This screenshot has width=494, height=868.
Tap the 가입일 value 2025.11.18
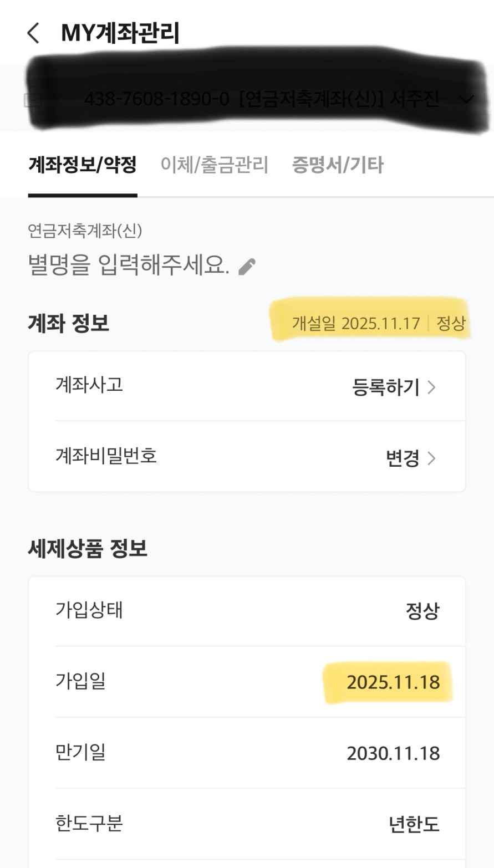[393, 682]
